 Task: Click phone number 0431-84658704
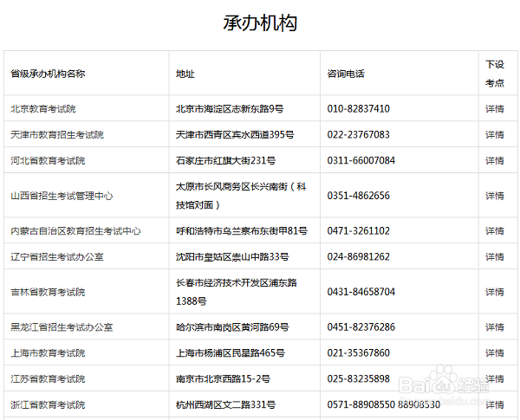pos(361,292)
